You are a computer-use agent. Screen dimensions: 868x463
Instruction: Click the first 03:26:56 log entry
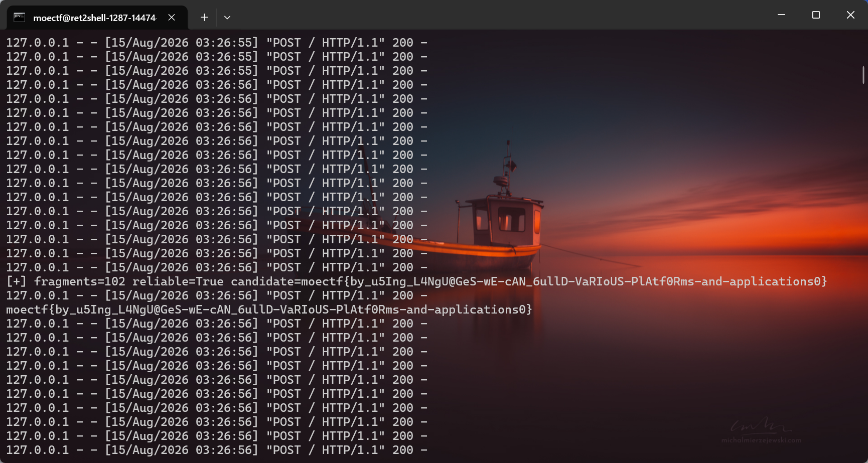217,85
